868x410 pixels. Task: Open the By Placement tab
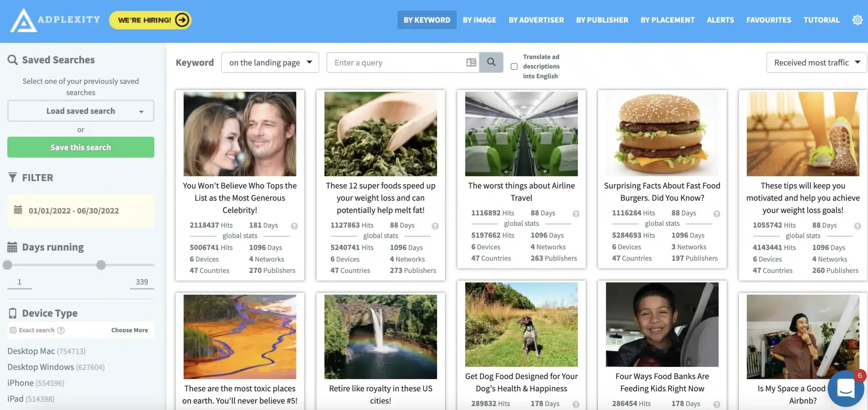(x=667, y=19)
